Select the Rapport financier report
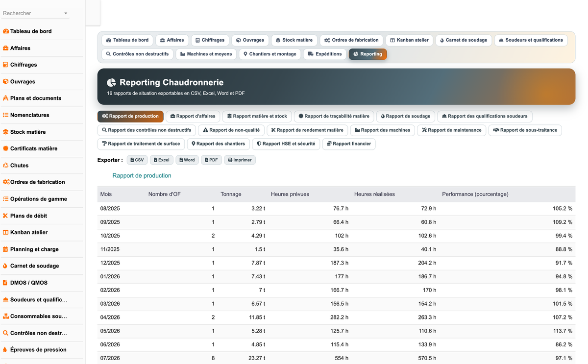Screen dimensions: 588x364 tap(349, 144)
